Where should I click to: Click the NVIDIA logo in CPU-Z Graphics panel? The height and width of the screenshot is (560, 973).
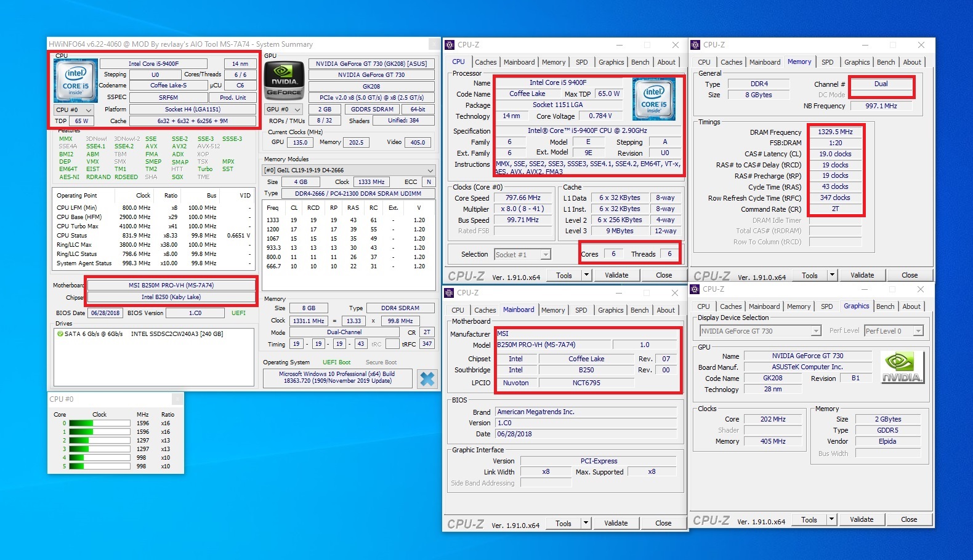[x=902, y=367]
